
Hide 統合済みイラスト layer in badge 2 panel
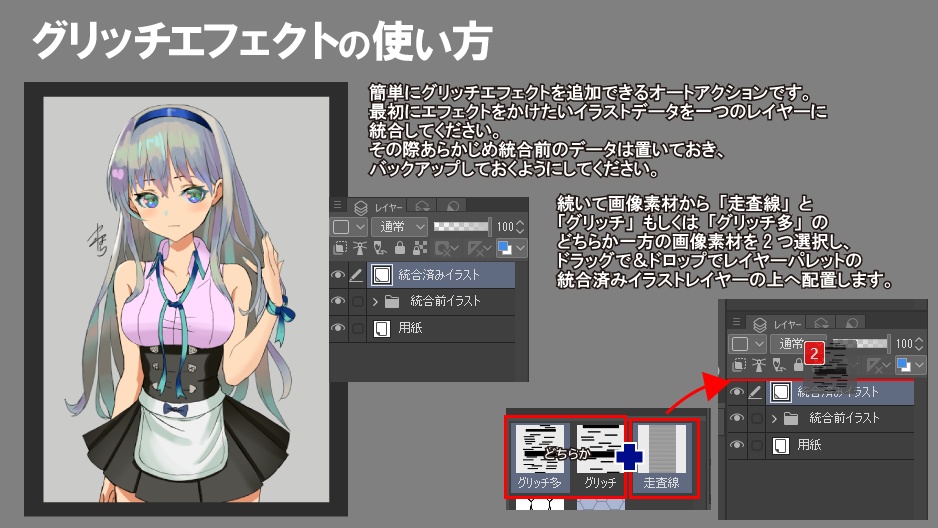[737, 392]
